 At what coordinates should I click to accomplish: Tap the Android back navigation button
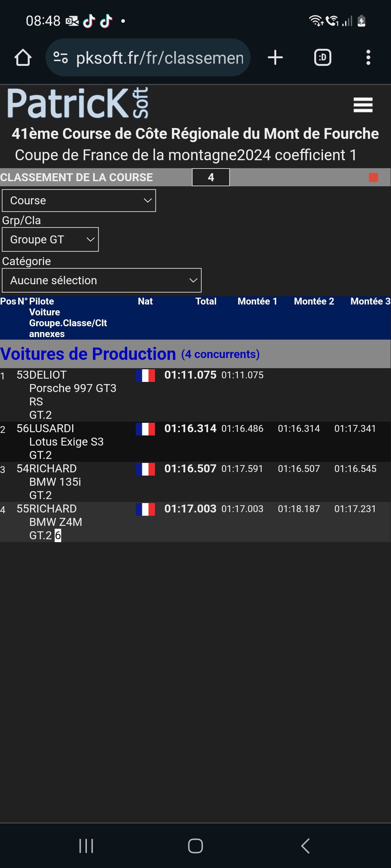point(305,846)
